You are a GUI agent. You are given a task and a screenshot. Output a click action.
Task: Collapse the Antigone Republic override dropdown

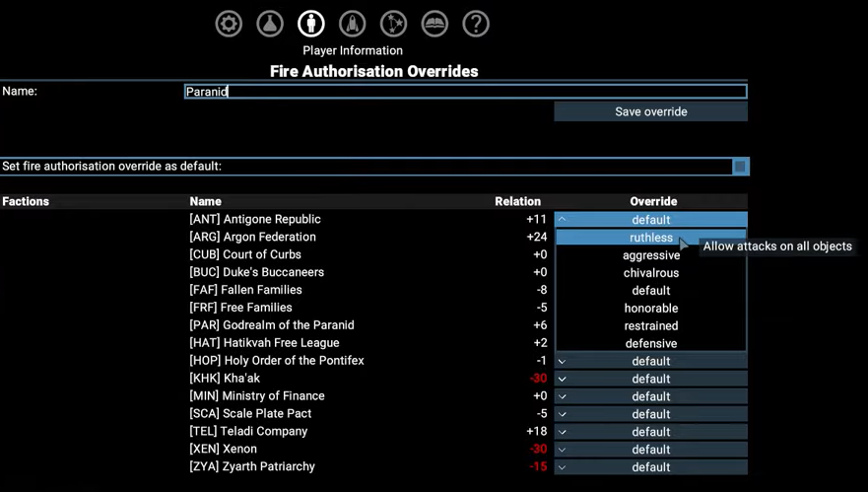pyautogui.click(x=650, y=220)
